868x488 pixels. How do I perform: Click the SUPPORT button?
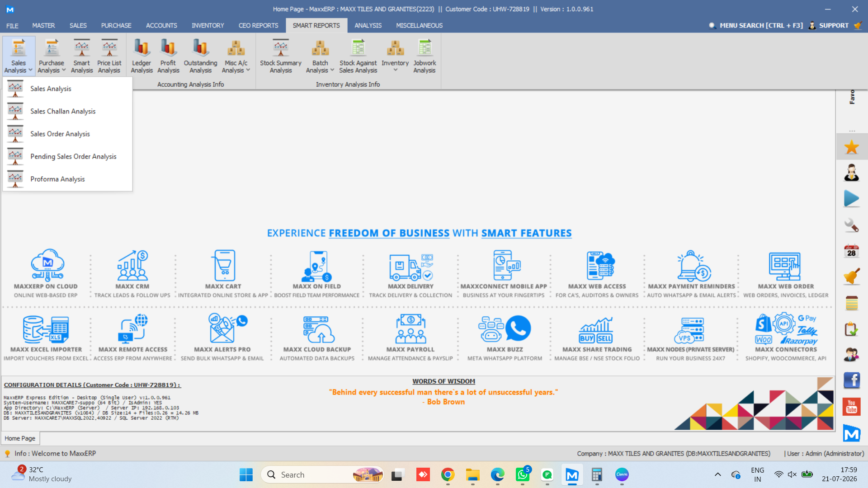[829, 26]
